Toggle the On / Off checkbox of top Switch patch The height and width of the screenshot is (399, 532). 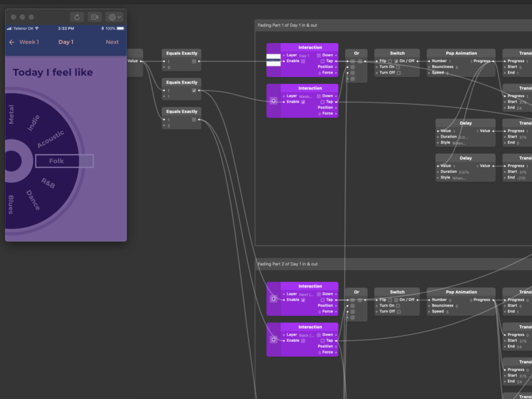click(x=396, y=61)
